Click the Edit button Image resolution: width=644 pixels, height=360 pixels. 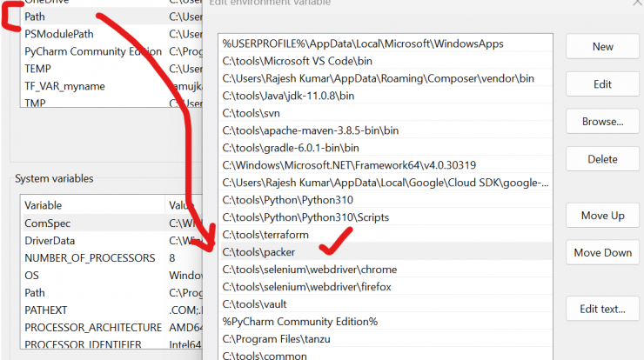coord(602,84)
